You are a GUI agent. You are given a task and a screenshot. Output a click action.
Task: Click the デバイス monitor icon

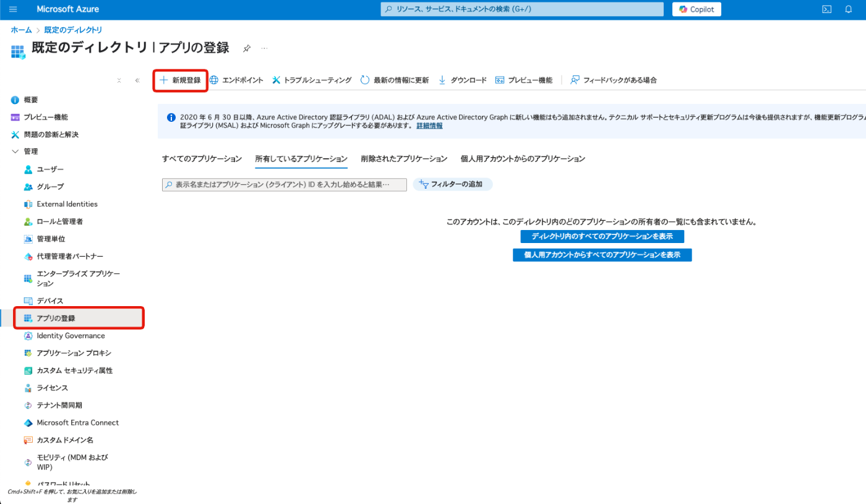coord(28,301)
